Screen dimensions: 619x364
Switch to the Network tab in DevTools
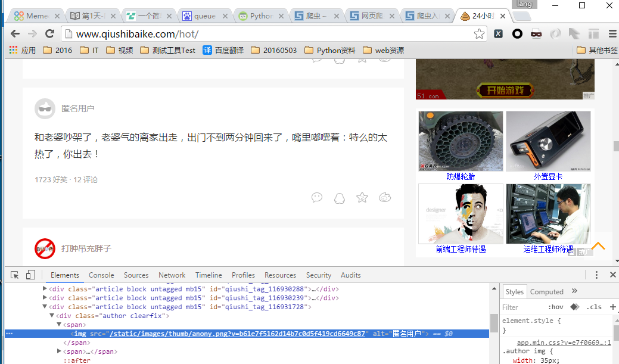click(172, 275)
